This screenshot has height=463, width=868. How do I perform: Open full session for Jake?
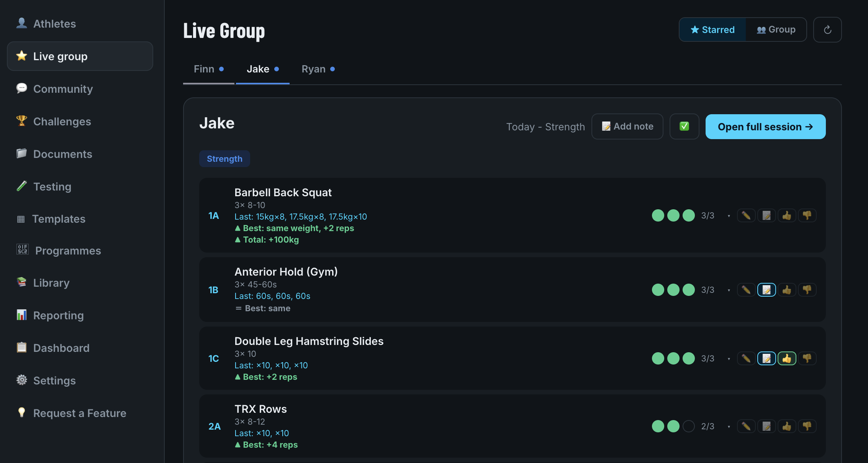point(765,126)
